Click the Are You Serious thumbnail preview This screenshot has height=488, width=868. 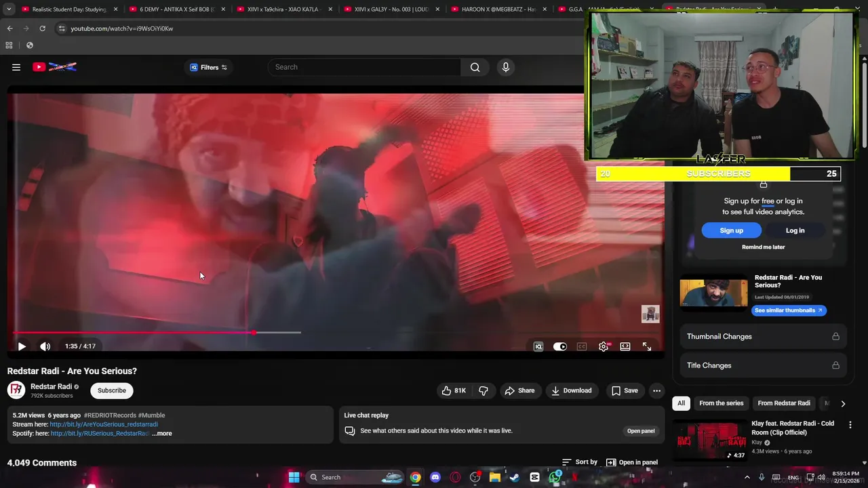point(713,293)
